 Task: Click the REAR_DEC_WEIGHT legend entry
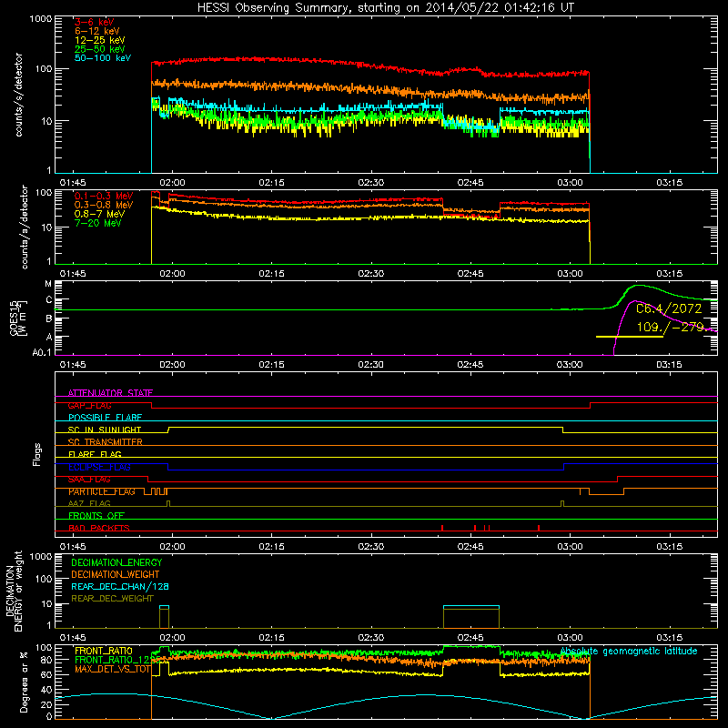point(112,599)
